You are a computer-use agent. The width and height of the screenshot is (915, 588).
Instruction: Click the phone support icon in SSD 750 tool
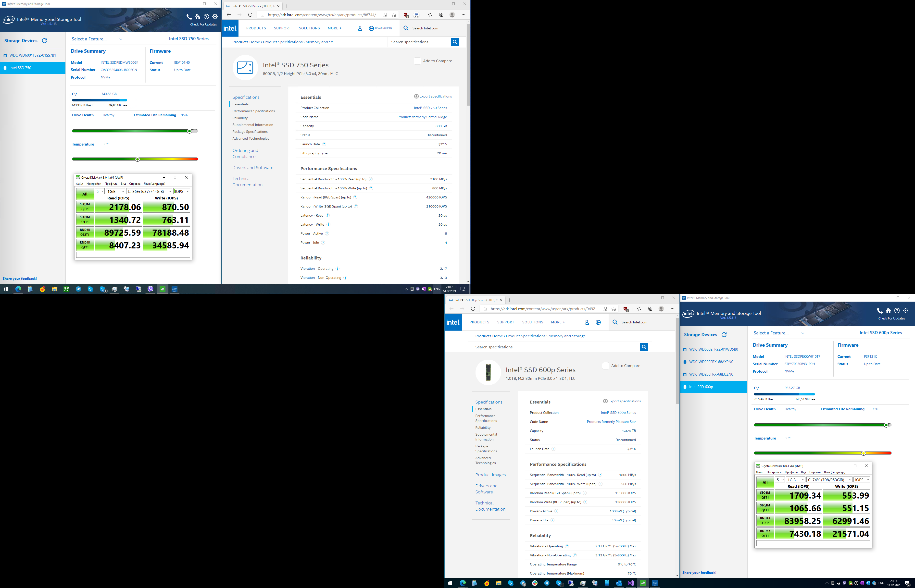tap(189, 17)
